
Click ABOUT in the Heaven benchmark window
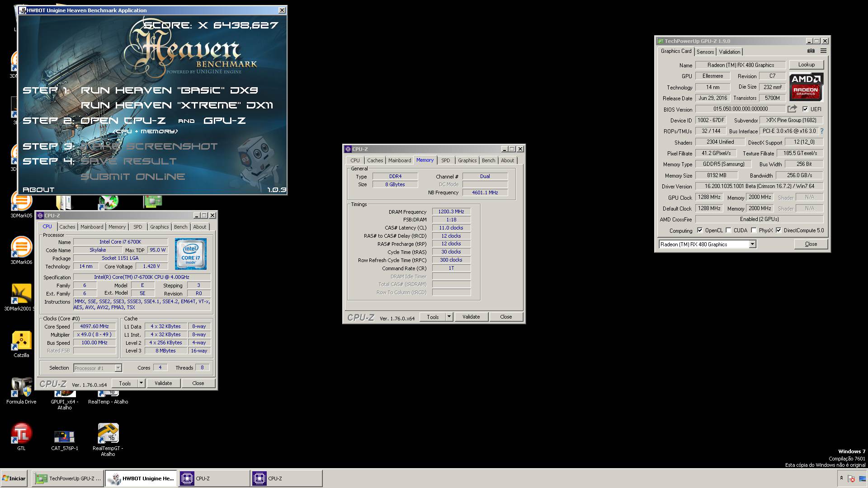click(x=38, y=190)
